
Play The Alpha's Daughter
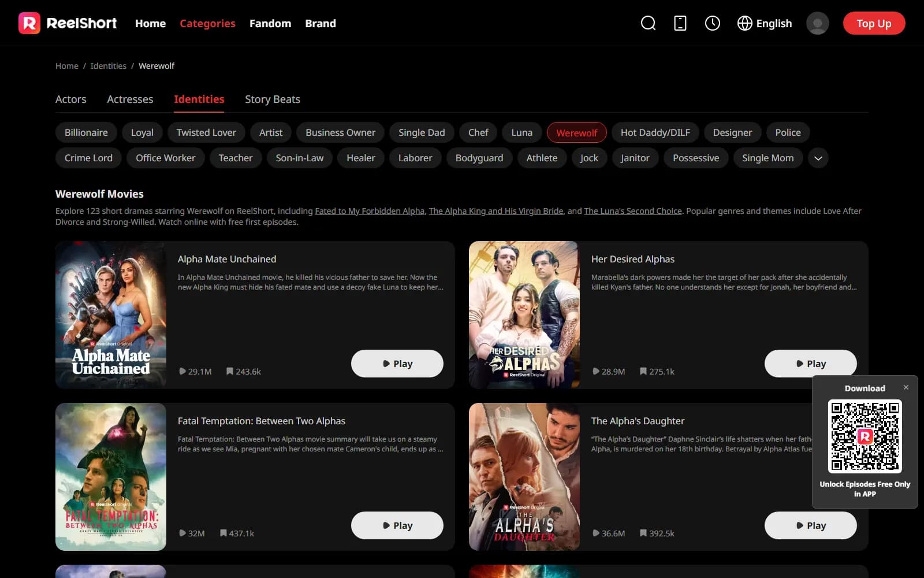click(811, 525)
